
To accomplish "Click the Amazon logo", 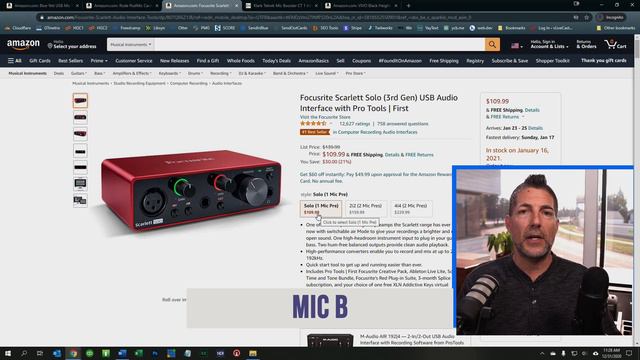I will tap(23, 44).
